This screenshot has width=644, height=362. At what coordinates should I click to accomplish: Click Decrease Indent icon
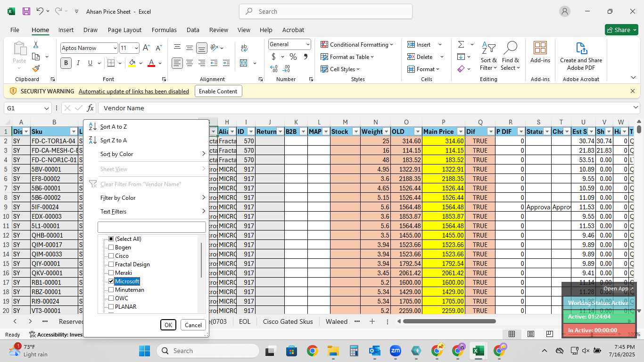pos(214,63)
